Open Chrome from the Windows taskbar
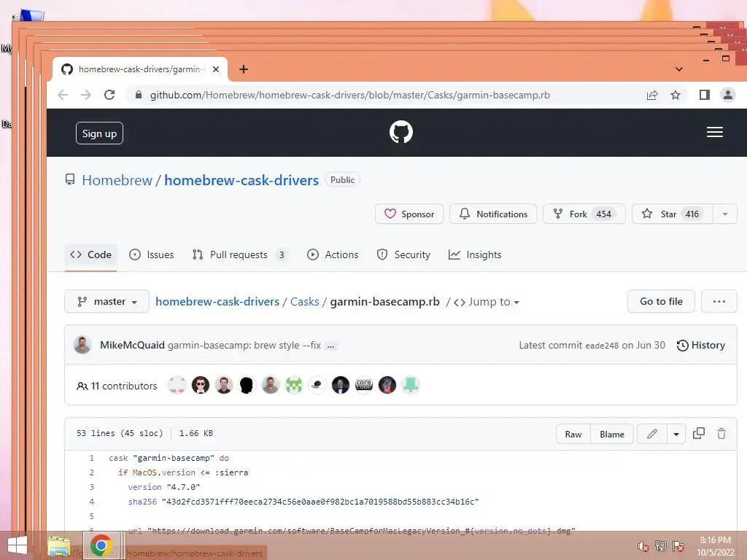This screenshot has height=560, width=747. 101,545
